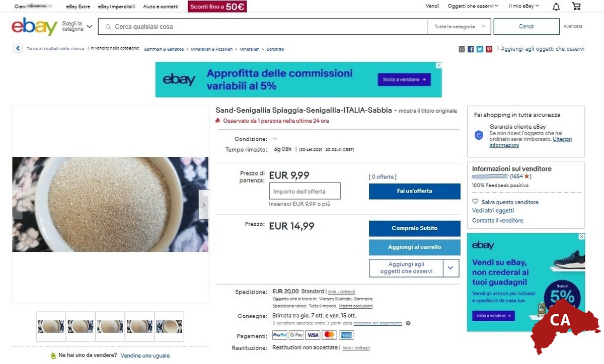Image resolution: width=604 pixels, height=364 pixels.
Task: Open the Il mio eBay menu
Action: [x=524, y=6]
